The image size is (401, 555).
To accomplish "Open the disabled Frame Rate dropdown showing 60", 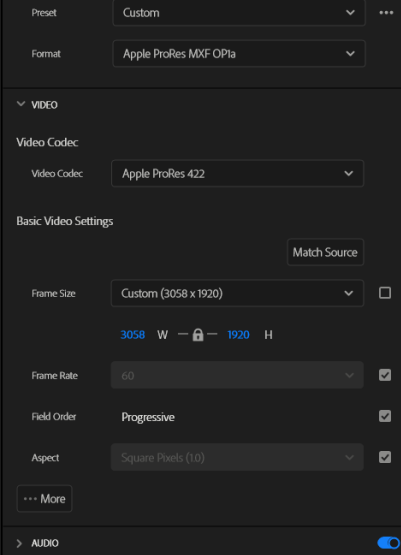I will (237, 375).
